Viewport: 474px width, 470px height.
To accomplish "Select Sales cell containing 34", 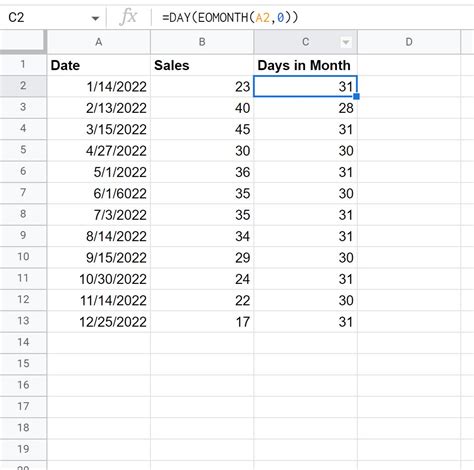I will (202, 236).
